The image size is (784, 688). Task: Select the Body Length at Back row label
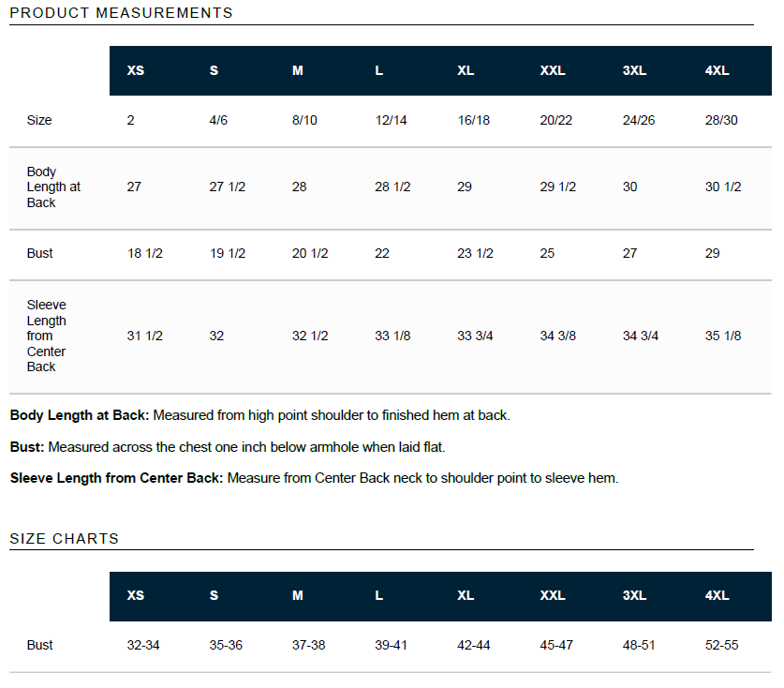click(x=53, y=187)
